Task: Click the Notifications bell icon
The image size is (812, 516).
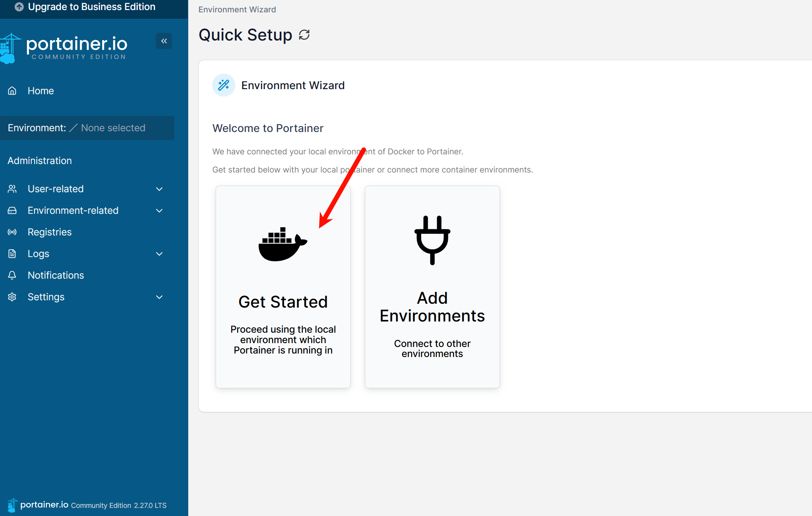Action: coord(12,275)
